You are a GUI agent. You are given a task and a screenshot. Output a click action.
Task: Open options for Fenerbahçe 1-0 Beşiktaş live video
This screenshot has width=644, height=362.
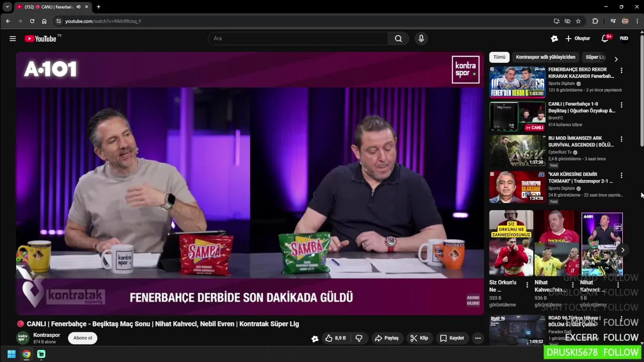click(x=621, y=105)
